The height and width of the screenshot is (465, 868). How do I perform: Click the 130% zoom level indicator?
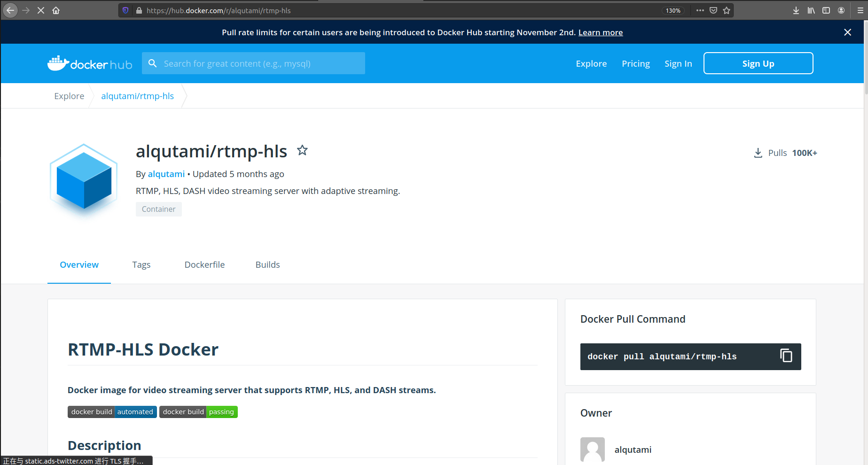[x=673, y=10]
